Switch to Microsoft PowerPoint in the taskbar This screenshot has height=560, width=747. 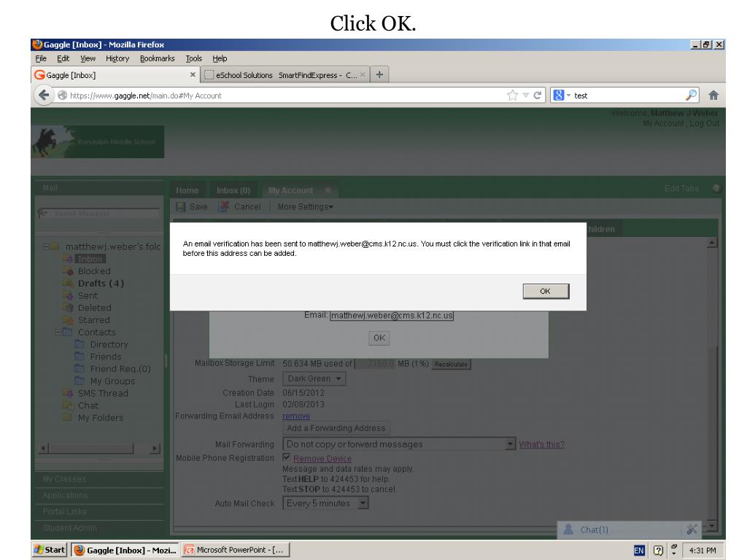[x=236, y=550]
